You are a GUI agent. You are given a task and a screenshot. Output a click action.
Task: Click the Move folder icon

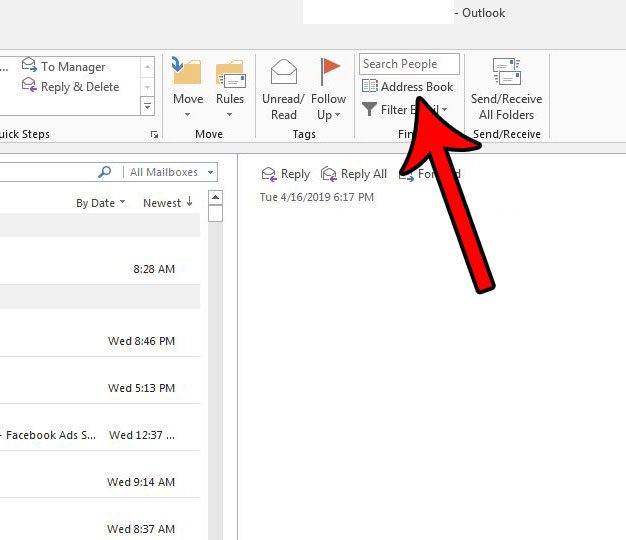(187, 72)
